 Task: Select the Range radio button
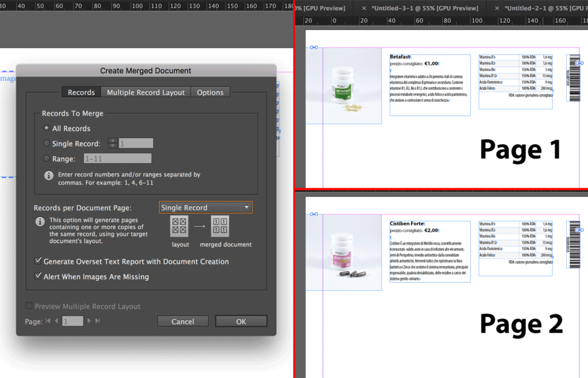(47, 159)
